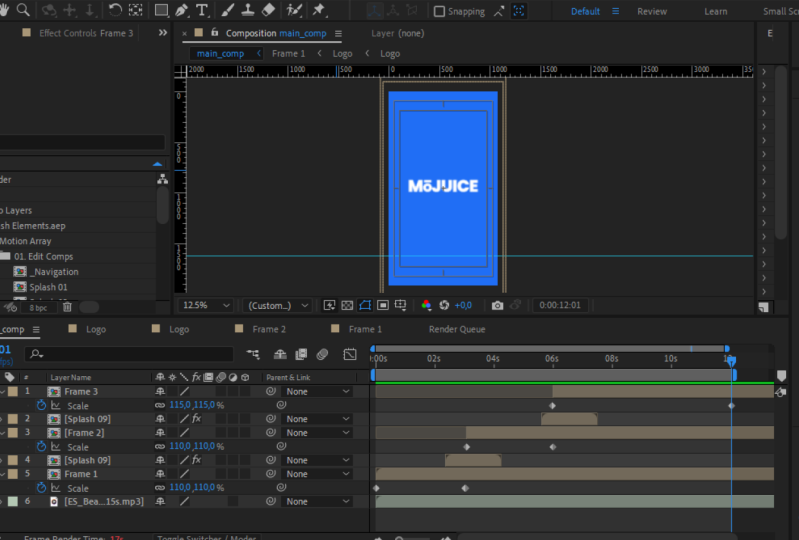Select the Pen tool
This screenshot has height=540, width=799.
[x=181, y=10]
